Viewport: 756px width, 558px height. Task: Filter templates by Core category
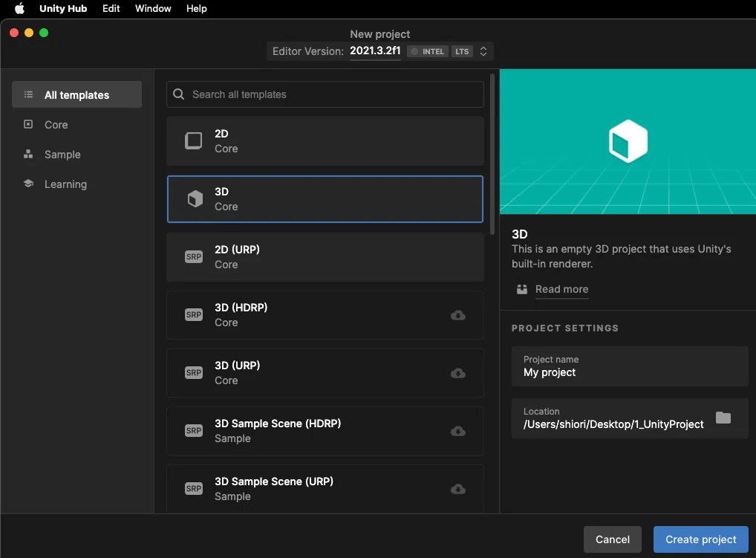76,124
